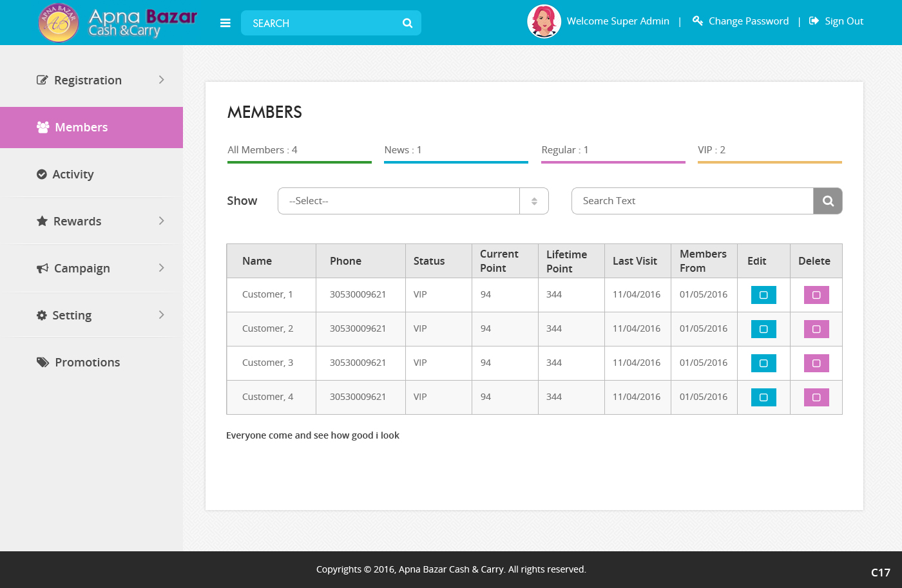Click the edit icon for Customer, 3

pyautogui.click(x=763, y=363)
